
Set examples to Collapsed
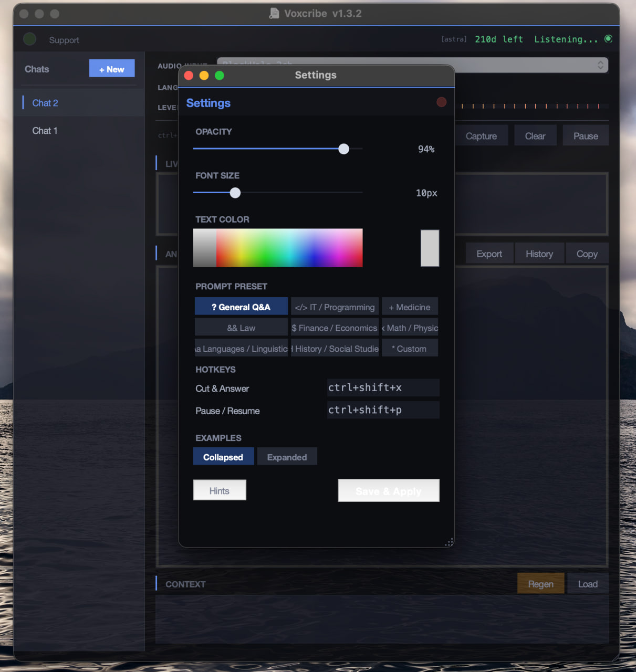pos(223,457)
